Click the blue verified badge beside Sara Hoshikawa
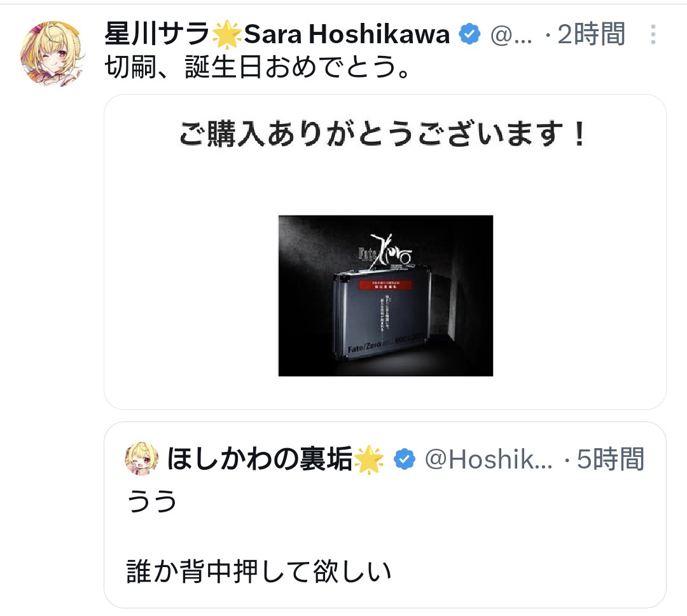Viewport: 687px width, 616px height. coord(469,34)
